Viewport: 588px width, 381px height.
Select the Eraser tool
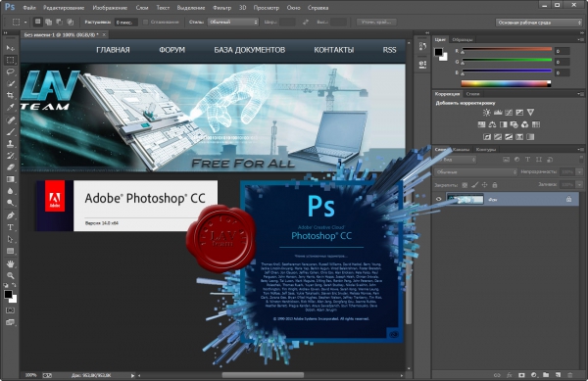pos(10,167)
